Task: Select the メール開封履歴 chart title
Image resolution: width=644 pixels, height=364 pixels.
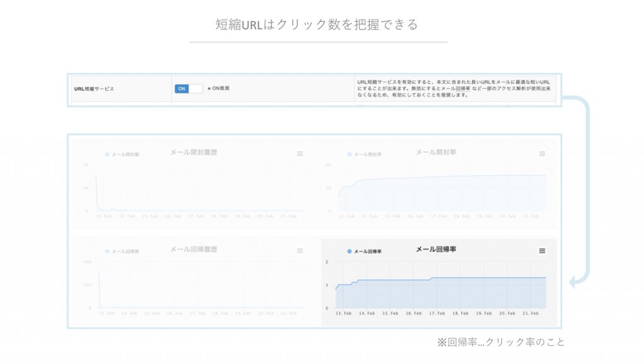Action: click(194, 152)
